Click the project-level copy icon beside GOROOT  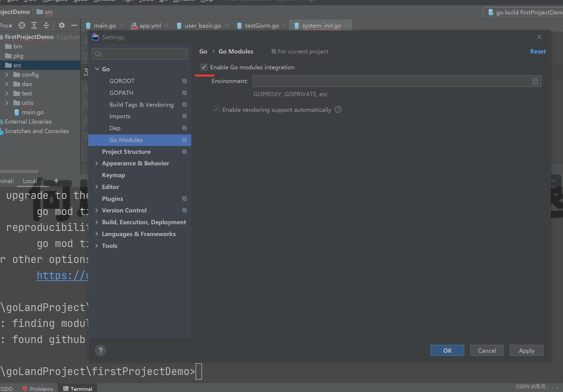(x=185, y=81)
